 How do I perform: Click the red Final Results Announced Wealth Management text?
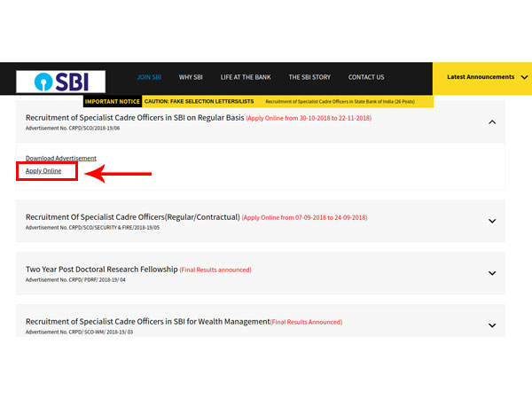coord(307,323)
